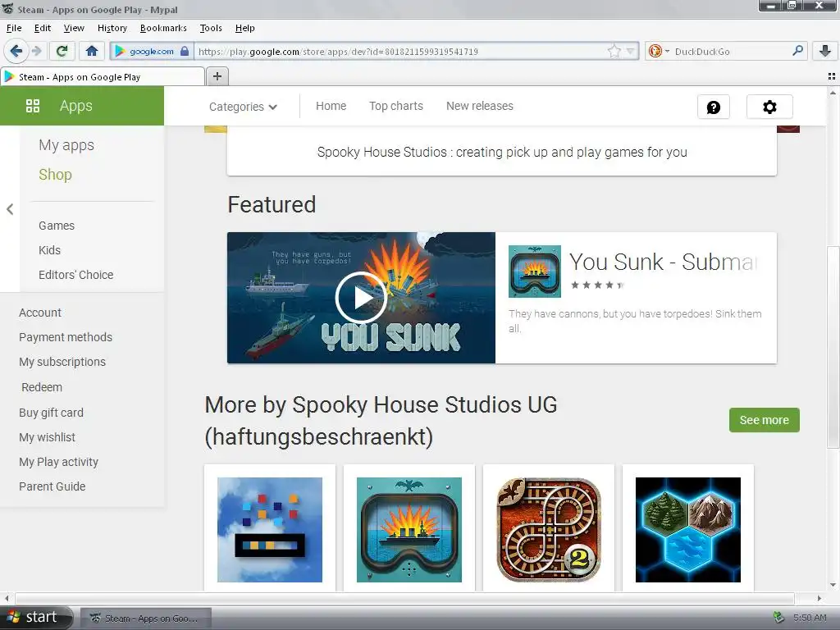Viewport: 840px width, 630px height.
Task: Expand the URL history dropdown arrow
Action: pyautogui.click(x=631, y=52)
